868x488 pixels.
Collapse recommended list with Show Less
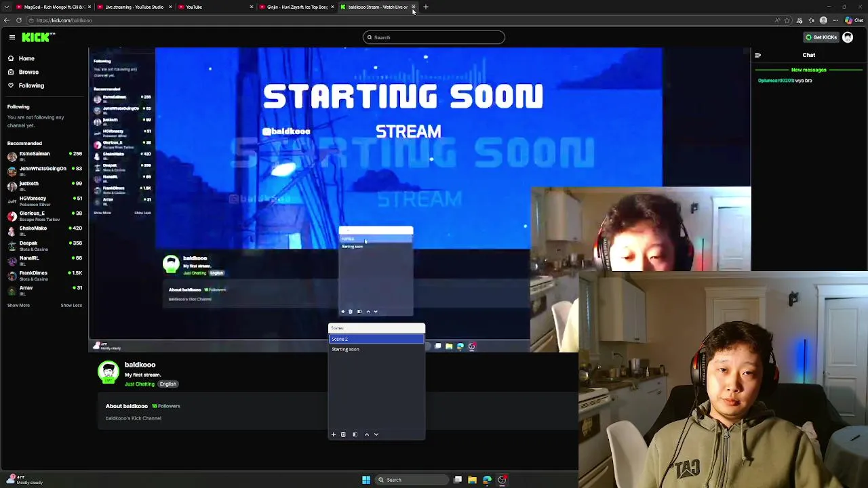(x=71, y=305)
